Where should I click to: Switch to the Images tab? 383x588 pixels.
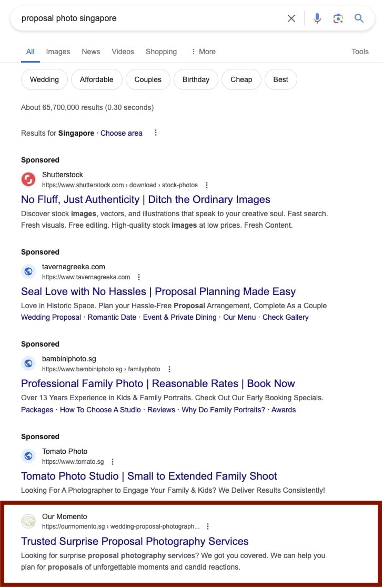58,52
